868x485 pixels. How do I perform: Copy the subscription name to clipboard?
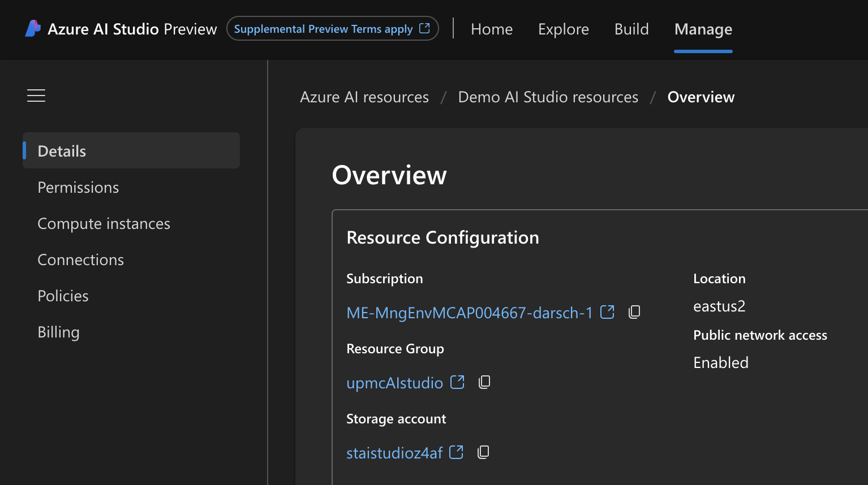pyautogui.click(x=634, y=312)
